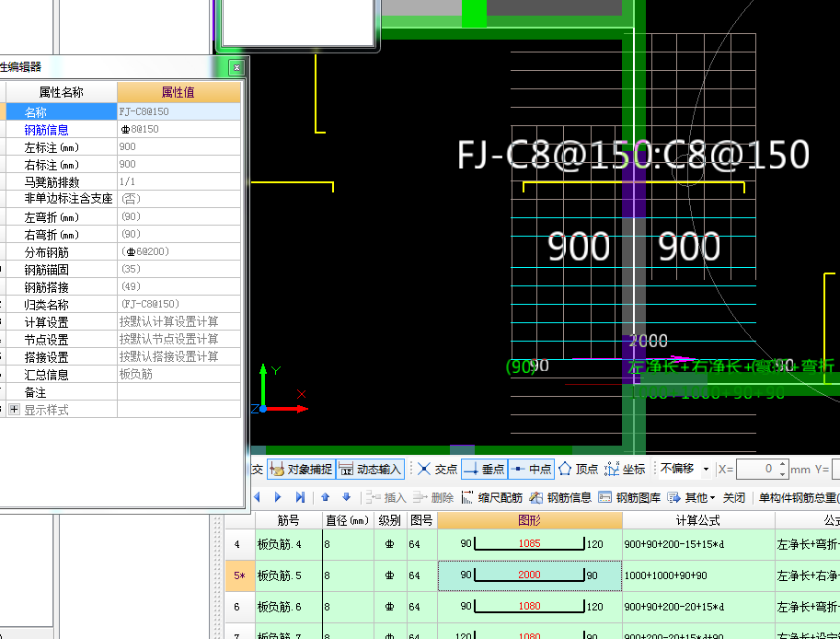Click 筋号 column header
840x639 pixels.
pos(288,520)
